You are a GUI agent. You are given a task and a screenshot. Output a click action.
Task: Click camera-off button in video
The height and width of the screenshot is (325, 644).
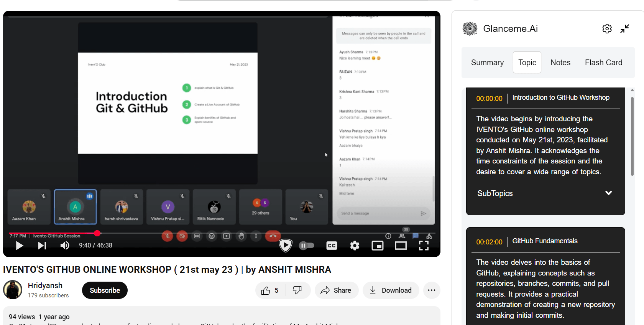(x=182, y=236)
